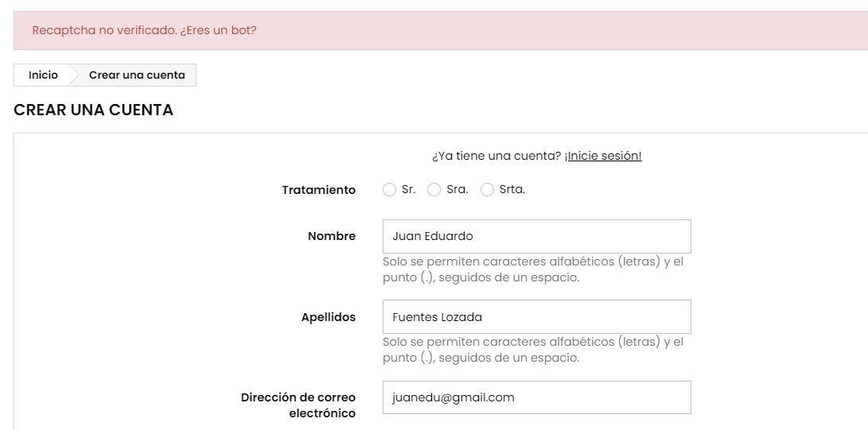Click the Srta. option text label
The width and height of the screenshot is (868, 430).
coord(512,190)
